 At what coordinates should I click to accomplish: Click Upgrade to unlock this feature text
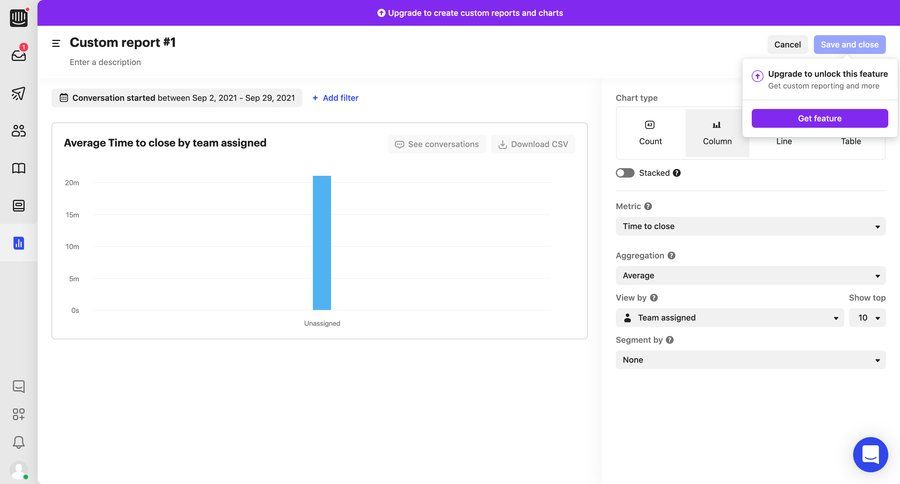[828, 74]
